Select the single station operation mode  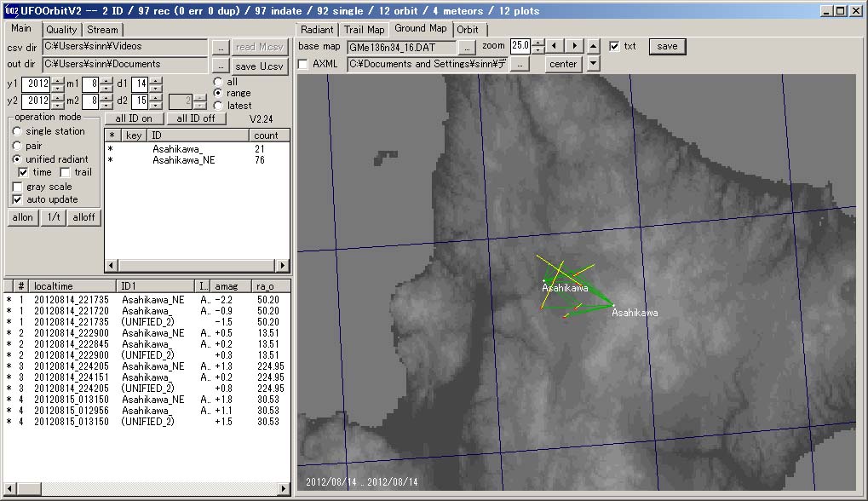pos(18,131)
